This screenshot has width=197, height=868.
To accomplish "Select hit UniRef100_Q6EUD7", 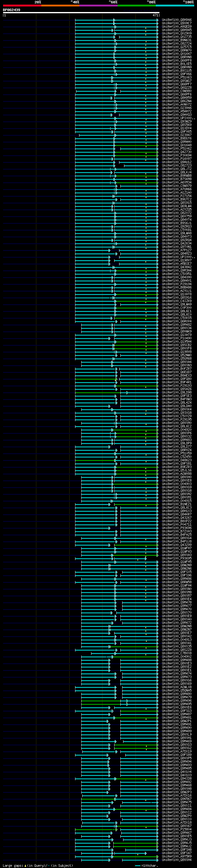I will (x=177, y=372).
